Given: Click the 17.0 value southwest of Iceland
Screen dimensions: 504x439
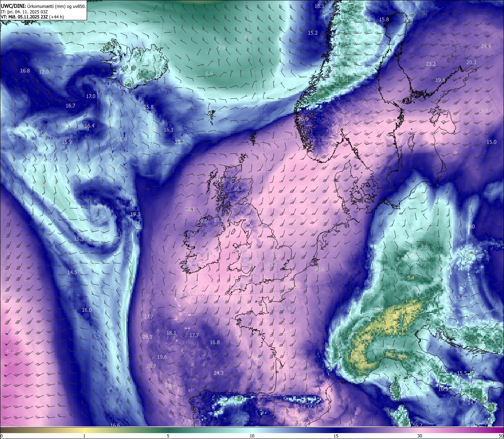Looking at the screenshot, I should point(91,96).
